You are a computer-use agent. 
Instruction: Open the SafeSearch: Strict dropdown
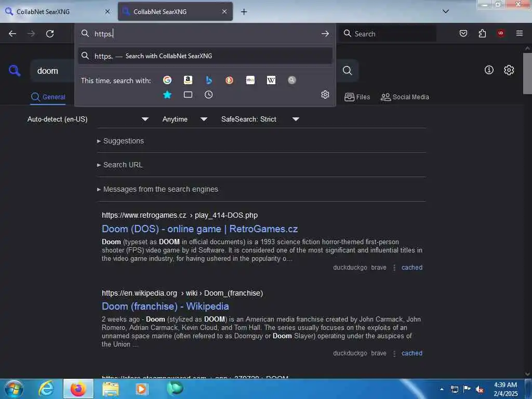(260, 119)
